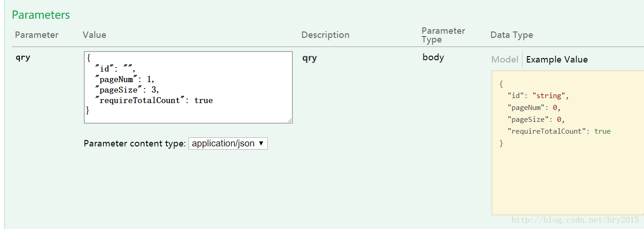Open the Parameter content type dropdown

tap(228, 143)
